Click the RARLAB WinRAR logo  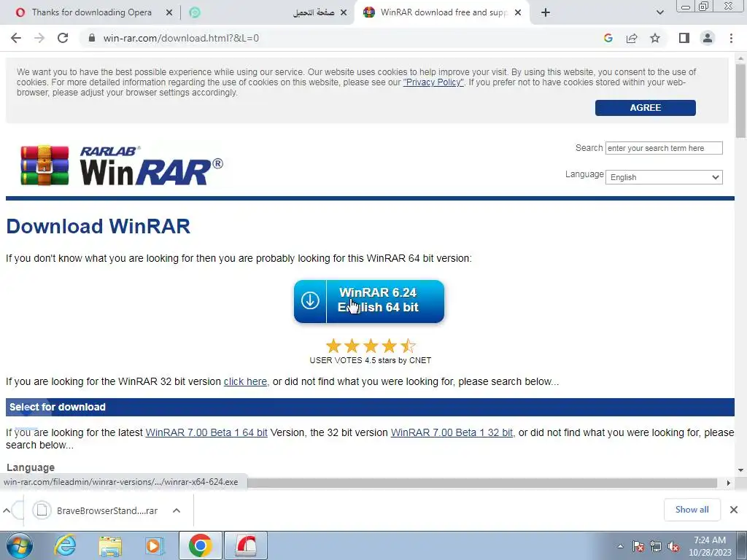[x=122, y=166]
